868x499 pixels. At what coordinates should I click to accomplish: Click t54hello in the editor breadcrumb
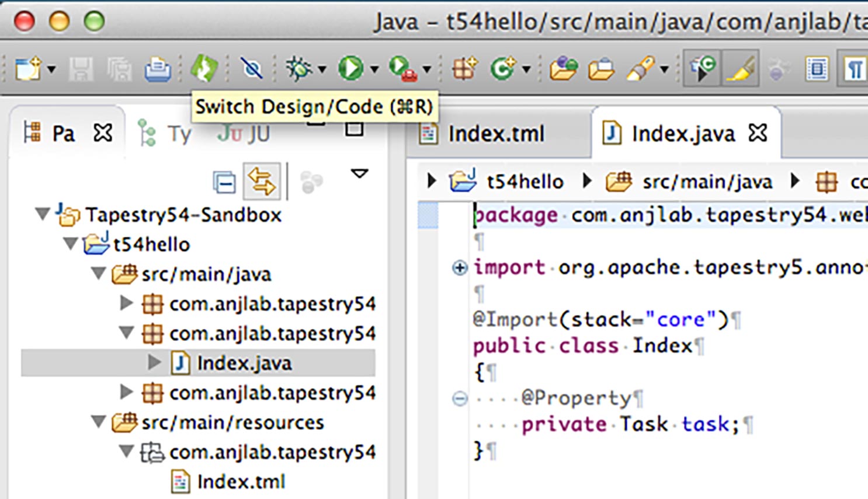coord(525,182)
